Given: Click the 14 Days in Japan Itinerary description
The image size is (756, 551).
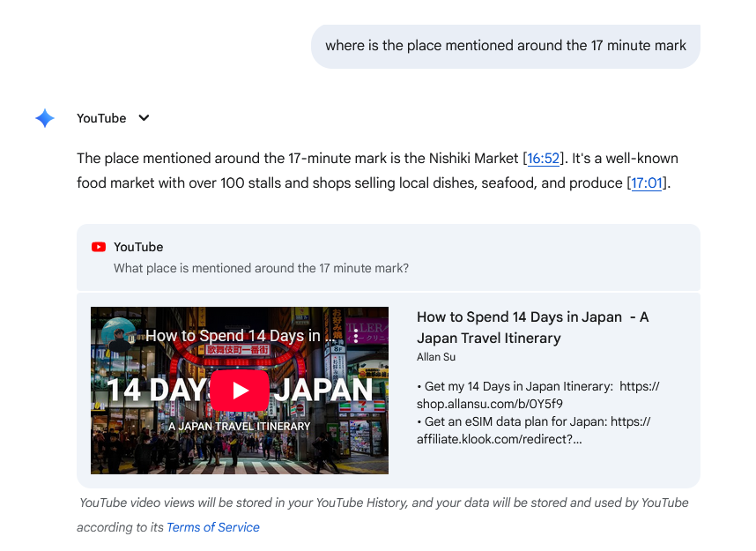Looking at the screenshot, I should point(538,395).
